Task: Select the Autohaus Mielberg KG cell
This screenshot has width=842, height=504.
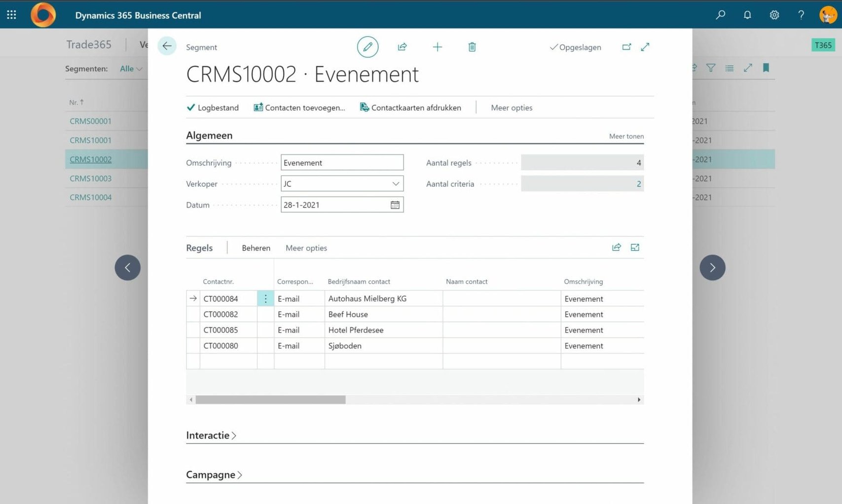Action: coord(383,298)
